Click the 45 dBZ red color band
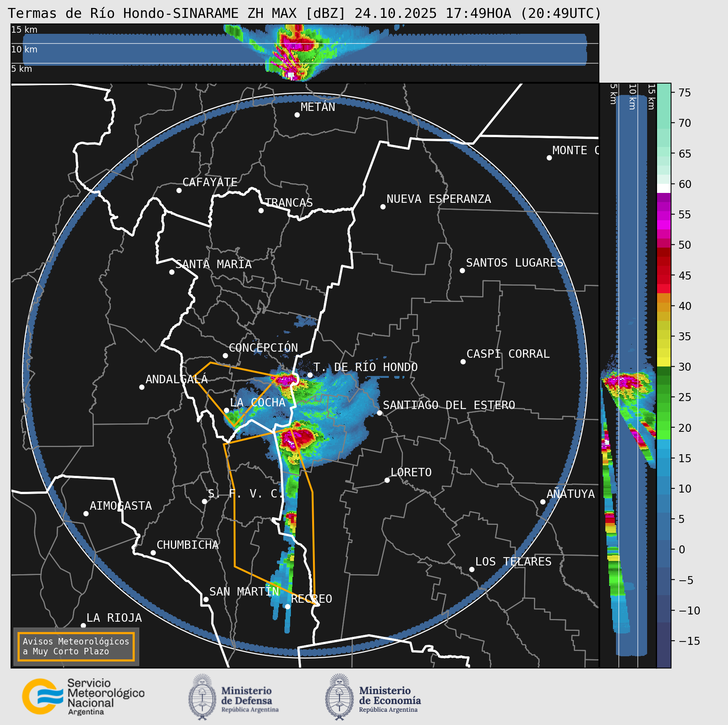 [664, 279]
